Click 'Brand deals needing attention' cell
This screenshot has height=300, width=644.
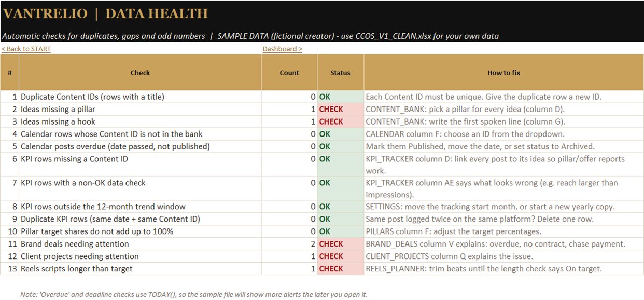click(140, 244)
